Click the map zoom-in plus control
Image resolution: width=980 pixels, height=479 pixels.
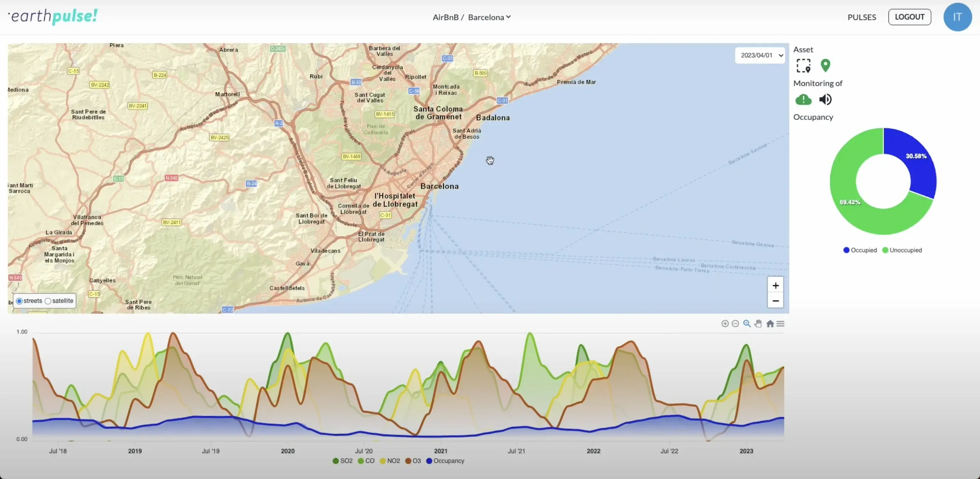tap(776, 285)
